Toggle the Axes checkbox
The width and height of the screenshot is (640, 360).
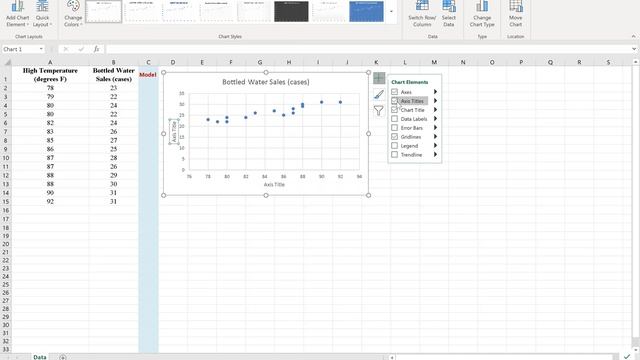pos(394,92)
